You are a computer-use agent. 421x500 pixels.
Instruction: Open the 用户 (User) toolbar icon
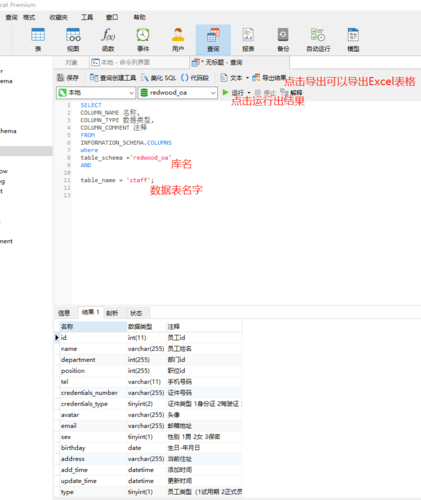click(178, 40)
